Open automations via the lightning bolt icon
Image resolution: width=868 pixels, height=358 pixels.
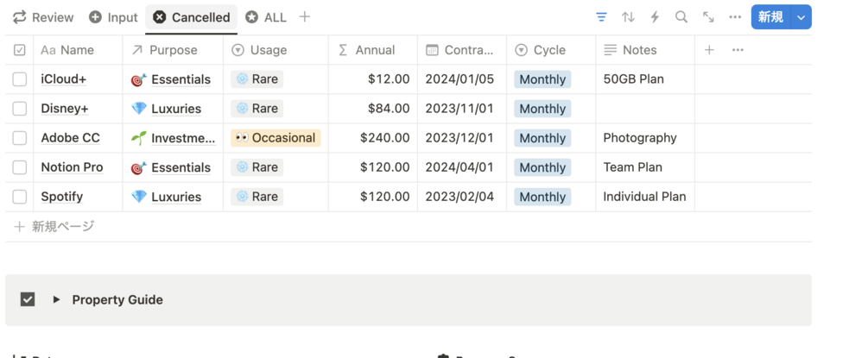point(655,17)
